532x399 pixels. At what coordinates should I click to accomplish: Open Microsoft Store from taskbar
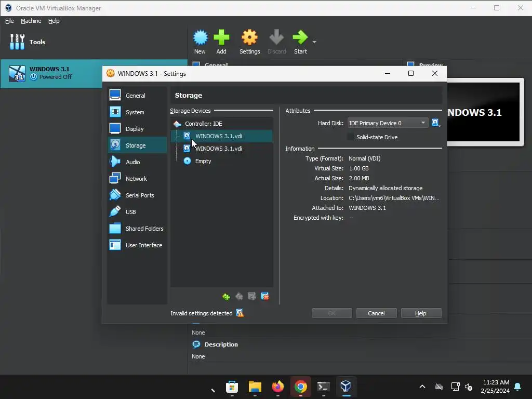point(232,387)
